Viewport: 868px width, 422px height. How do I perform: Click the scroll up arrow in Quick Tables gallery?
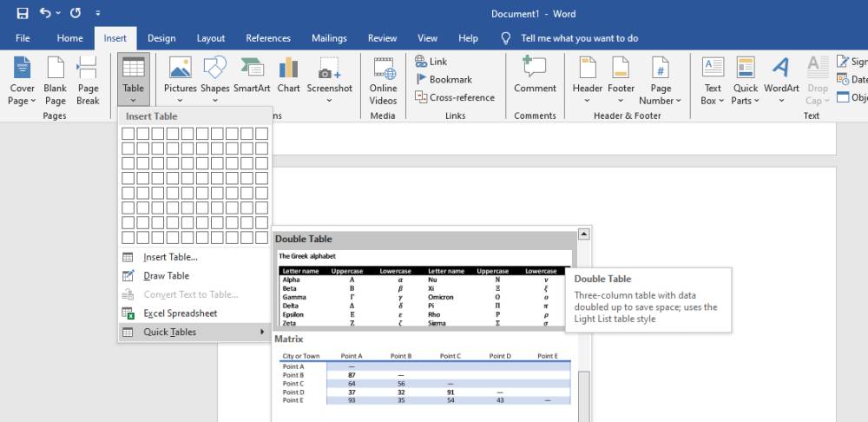[x=583, y=234]
